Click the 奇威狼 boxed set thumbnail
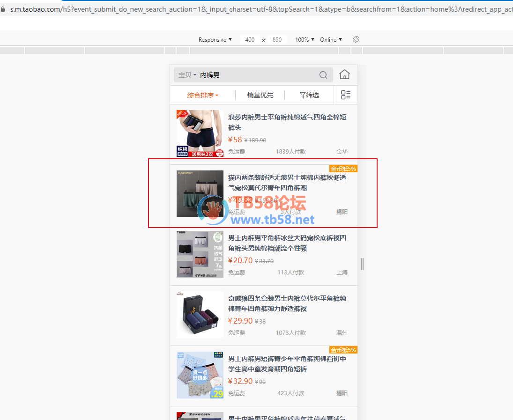The height and width of the screenshot is (420, 513). coord(200,315)
